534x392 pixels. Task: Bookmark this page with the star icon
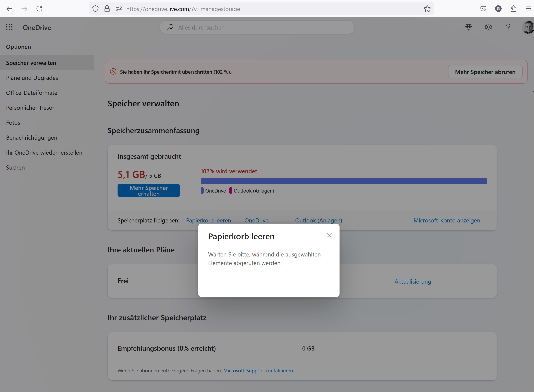coord(427,9)
